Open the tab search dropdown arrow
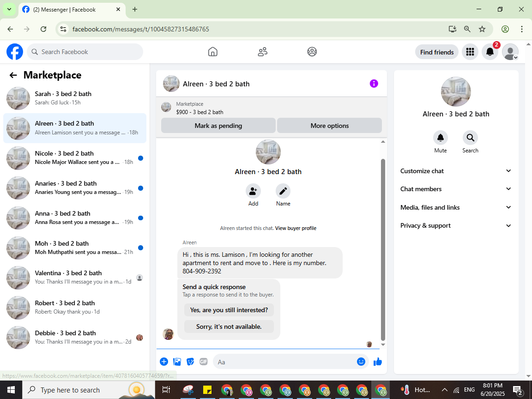 click(9, 10)
